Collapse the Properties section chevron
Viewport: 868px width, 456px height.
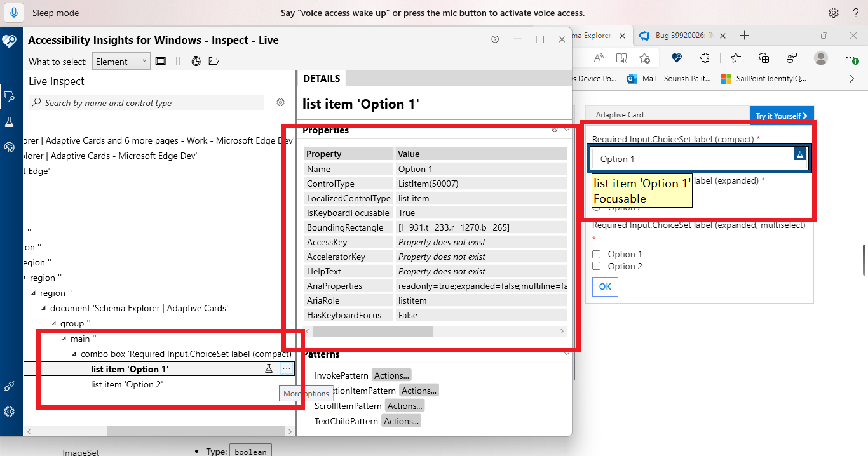click(566, 130)
